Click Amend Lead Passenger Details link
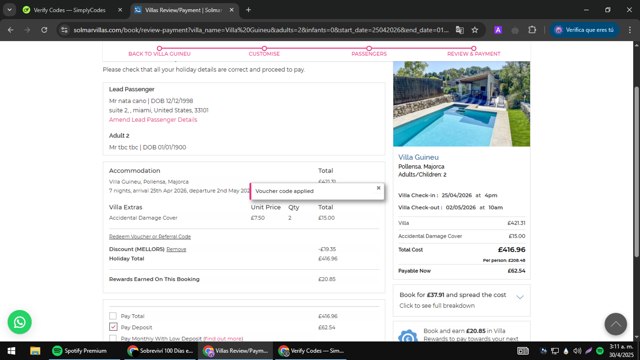The height and width of the screenshot is (360, 640). 153,120
